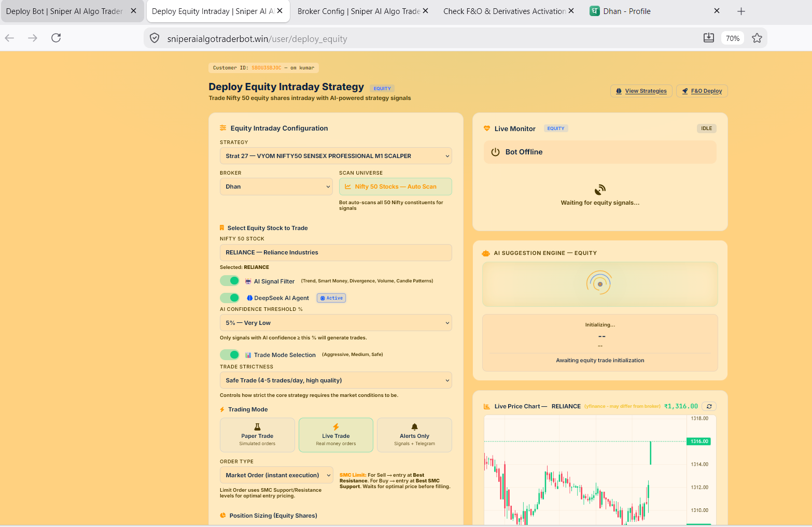The height and width of the screenshot is (527, 812).
Task: Click the satellite dish waiting icon
Action: point(600,189)
